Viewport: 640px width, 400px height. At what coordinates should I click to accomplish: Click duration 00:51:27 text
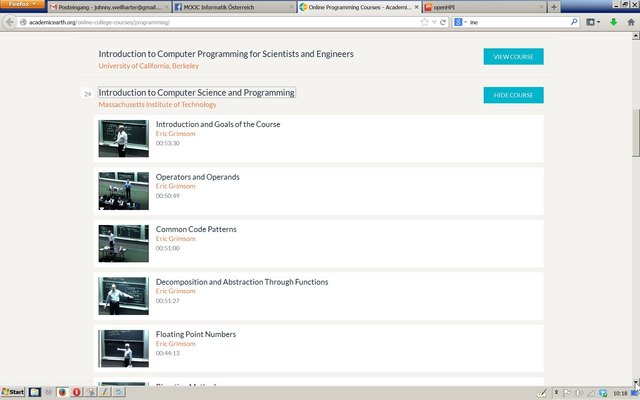click(168, 301)
